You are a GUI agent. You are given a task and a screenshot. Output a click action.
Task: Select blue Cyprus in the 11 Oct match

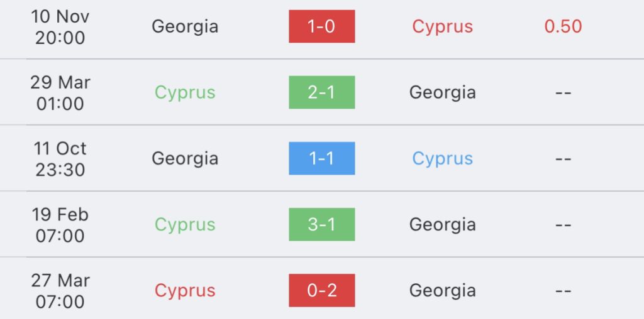click(442, 159)
